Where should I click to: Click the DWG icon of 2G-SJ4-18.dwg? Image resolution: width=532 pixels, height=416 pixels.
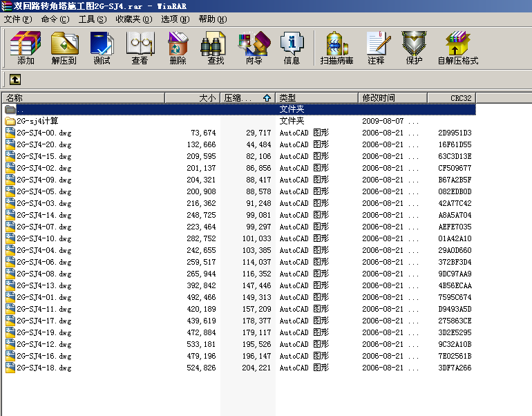tap(10, 368)
